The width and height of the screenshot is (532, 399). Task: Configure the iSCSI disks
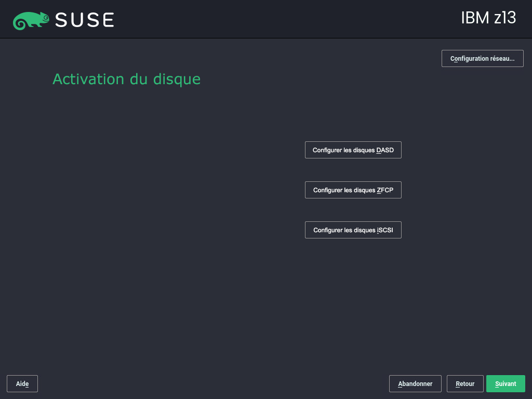(x=353, y=230)
